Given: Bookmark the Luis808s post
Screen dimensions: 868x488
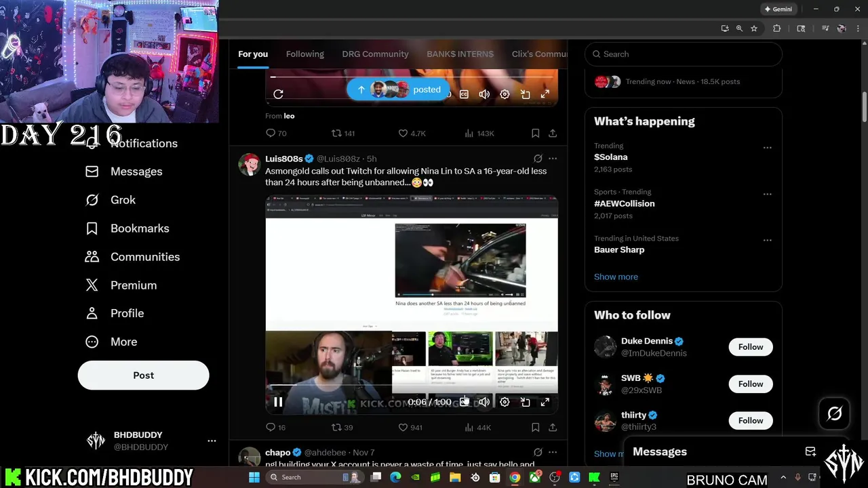Looking at the screenshot, I should (x=535, y=428).
